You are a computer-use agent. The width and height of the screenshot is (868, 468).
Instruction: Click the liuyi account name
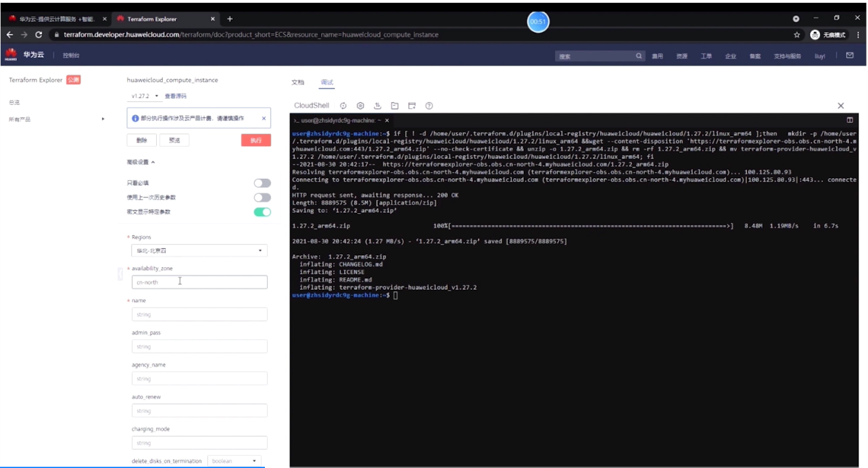coord(819,56)
